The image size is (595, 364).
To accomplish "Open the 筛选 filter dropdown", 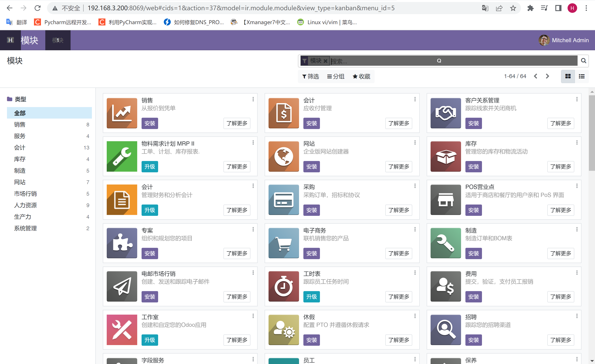I will [311, 76].
